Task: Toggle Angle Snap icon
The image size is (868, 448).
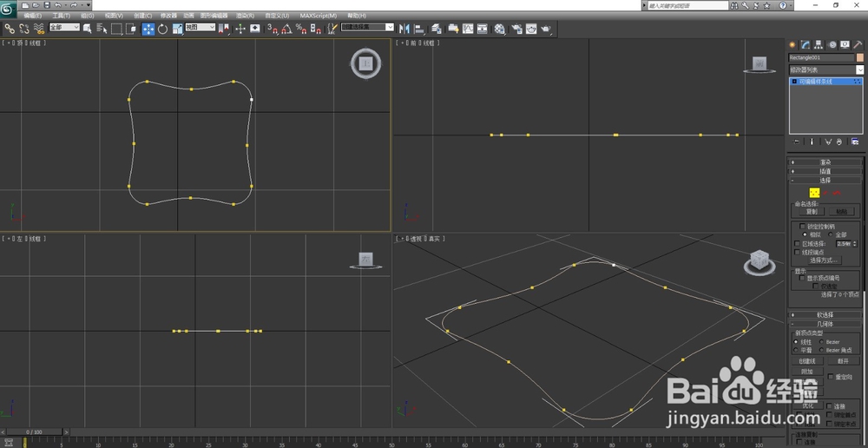Action: [286, 29]
